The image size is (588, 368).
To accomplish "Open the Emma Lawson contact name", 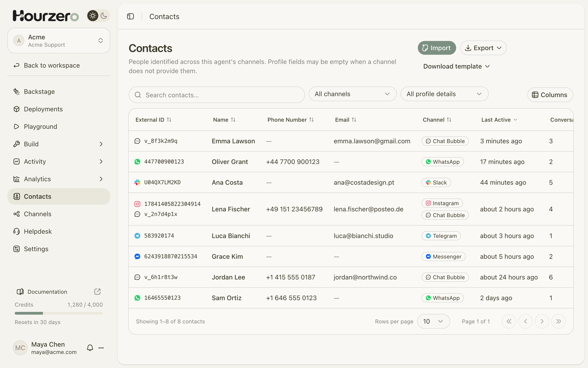I will point(233,141).
